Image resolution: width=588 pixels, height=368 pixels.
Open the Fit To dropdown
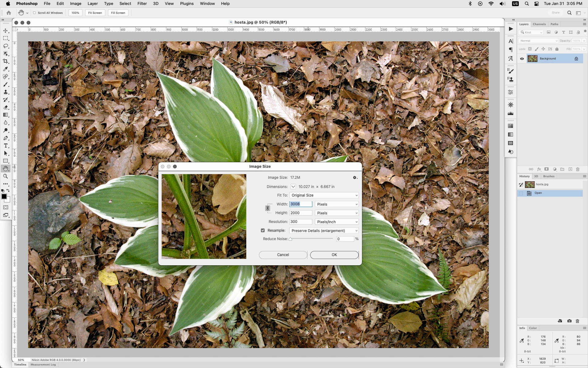[324, 195]
